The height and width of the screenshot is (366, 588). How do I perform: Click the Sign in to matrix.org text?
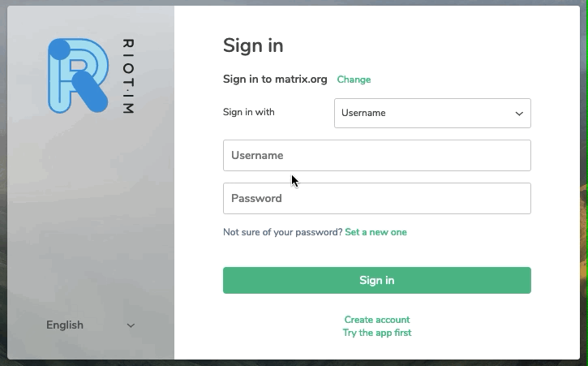[275, 80]
